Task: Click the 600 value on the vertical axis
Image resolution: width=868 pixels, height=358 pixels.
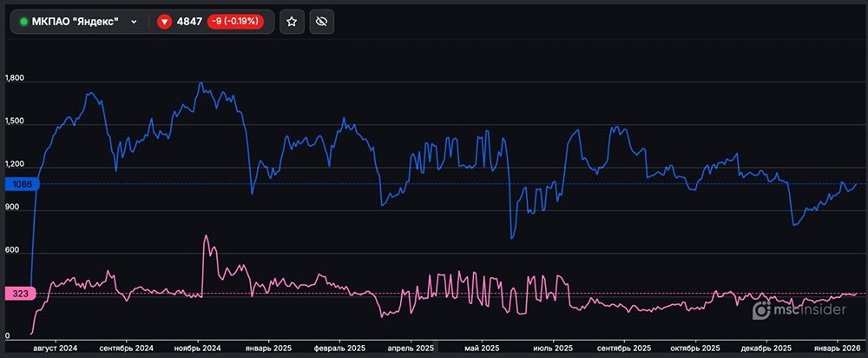Action: point(12,250)
